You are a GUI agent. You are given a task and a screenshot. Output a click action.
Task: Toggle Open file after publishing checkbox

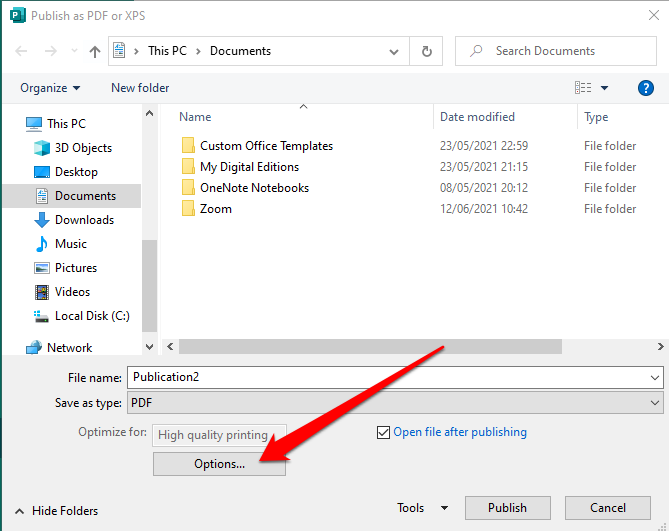pyautogui.click(x=383, y=432)
